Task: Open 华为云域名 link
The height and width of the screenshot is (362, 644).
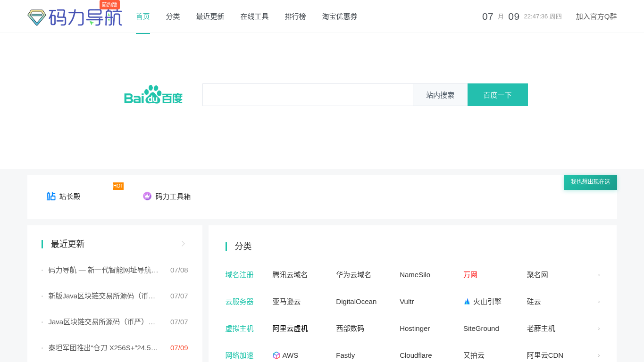Action: (x=354, y=275)
